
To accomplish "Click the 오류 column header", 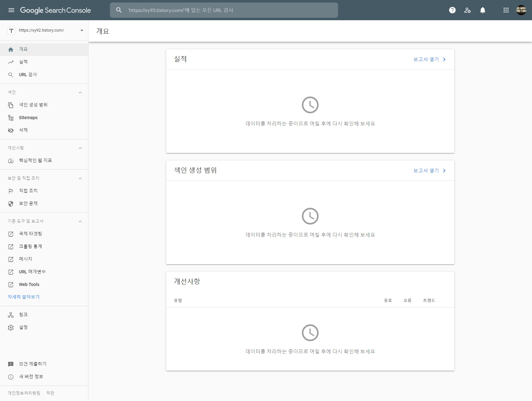I will (408, 301).
